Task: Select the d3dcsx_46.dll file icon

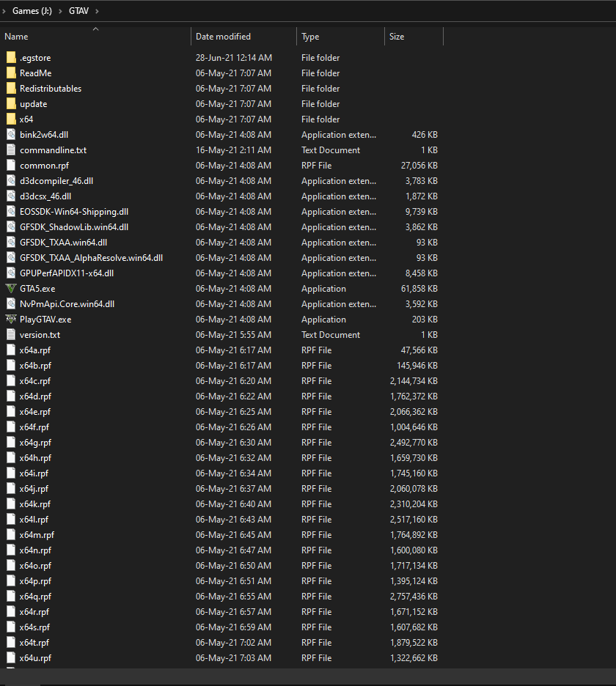Action: [x=12, y=196]
